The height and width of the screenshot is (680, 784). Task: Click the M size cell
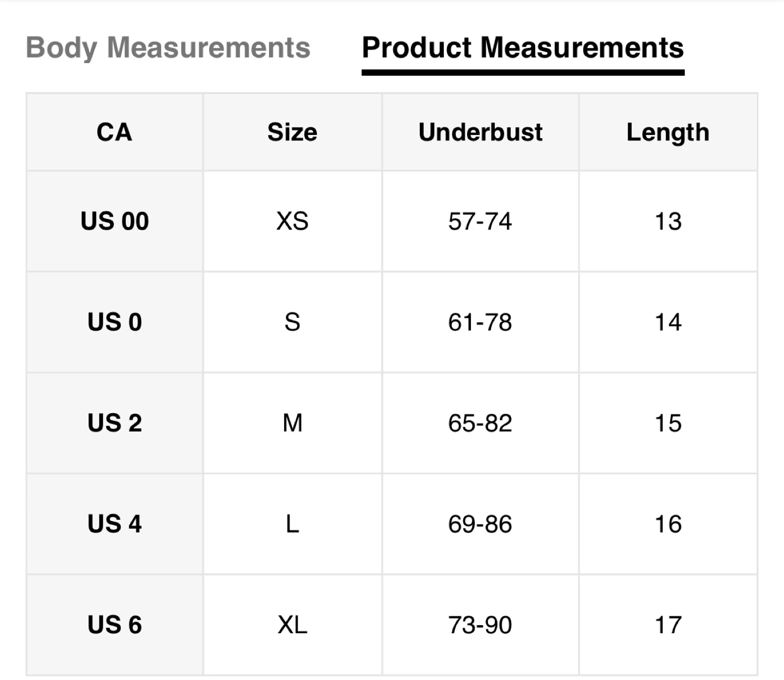coord(292,423)
